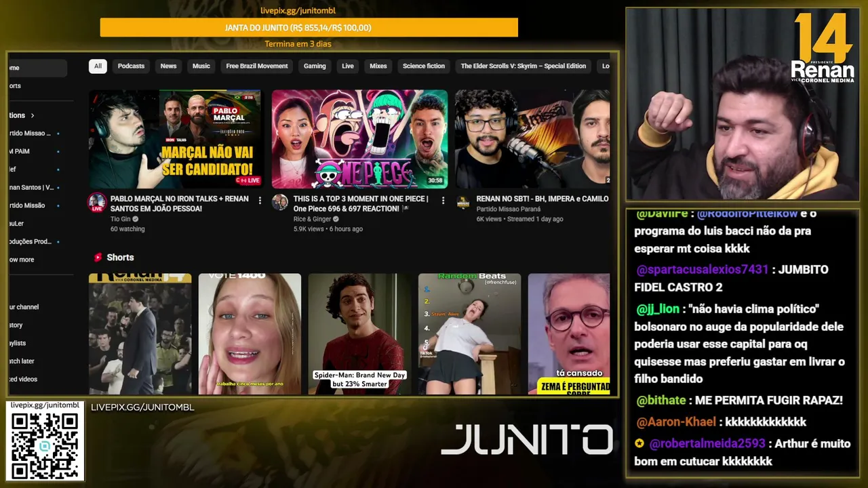Open the Tio Gin channel avatar with LIVE badge
Image resolution: width=868 pixels, height=488 pixels.
(97, 203)
